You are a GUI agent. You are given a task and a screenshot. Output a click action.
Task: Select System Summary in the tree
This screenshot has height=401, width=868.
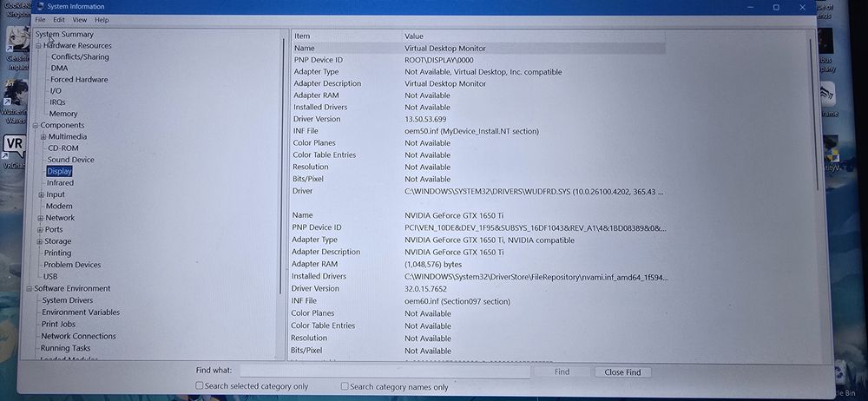(x=64, y=35)
